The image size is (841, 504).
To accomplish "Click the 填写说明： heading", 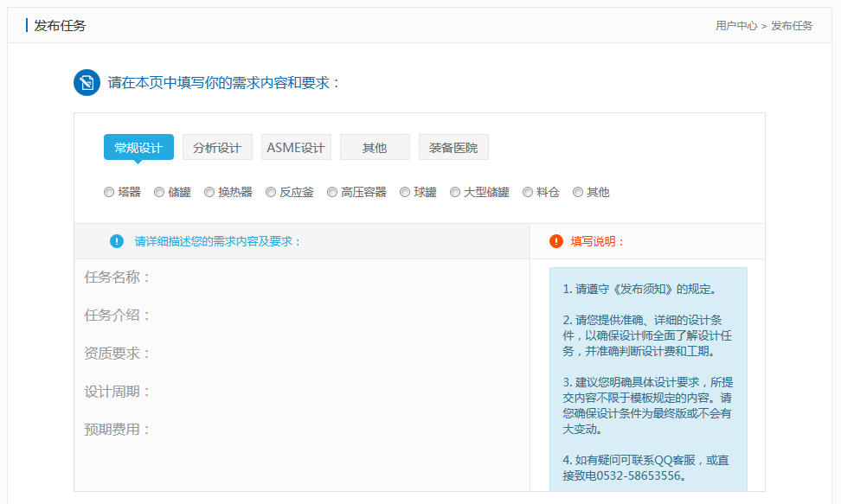I will (x=598, y=241).
